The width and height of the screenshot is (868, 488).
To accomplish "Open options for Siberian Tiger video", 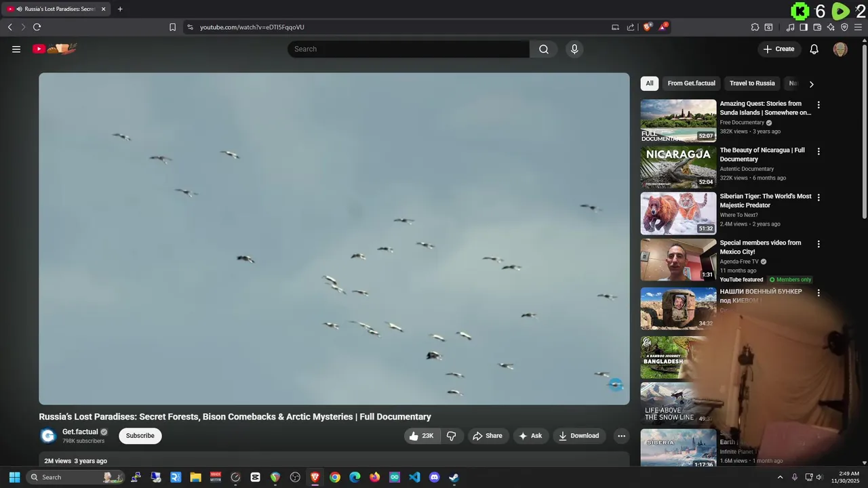I will click(818, 197).
